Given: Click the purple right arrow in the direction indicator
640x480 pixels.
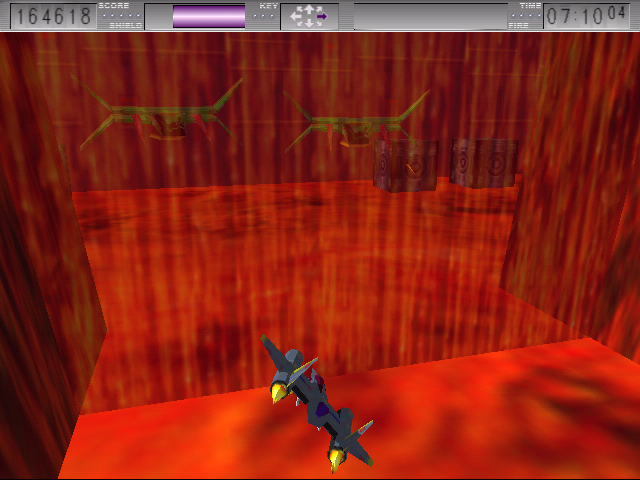Looking at the screenshot, I should 322,16.
